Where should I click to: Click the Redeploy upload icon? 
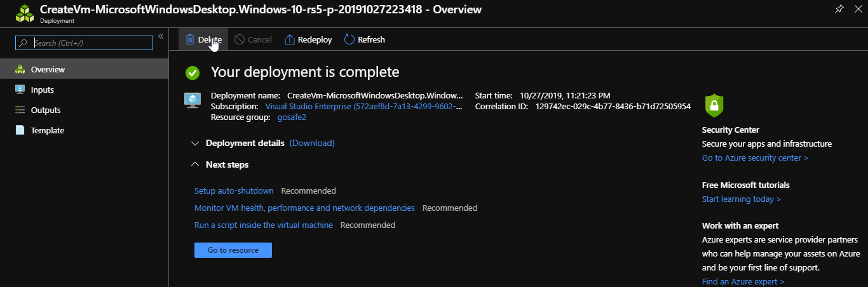(289, 39)
